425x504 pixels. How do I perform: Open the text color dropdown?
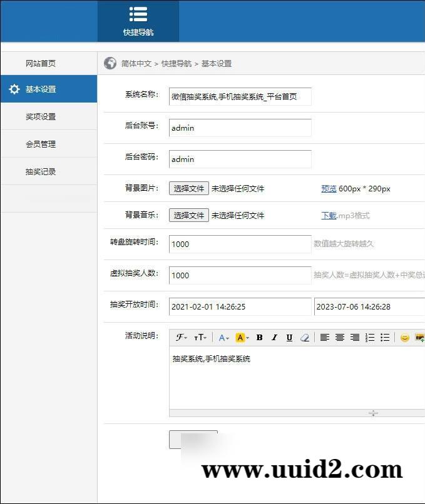223,338
